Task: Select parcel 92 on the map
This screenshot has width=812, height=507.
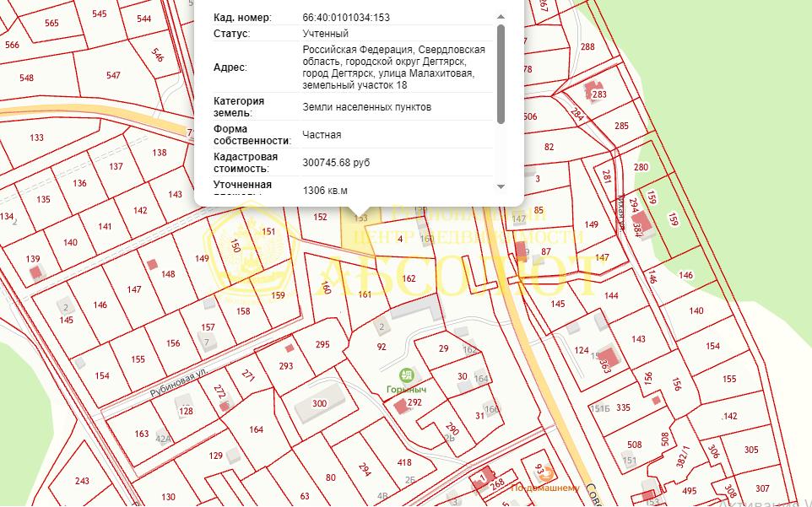Action: [x=382, y=348]
